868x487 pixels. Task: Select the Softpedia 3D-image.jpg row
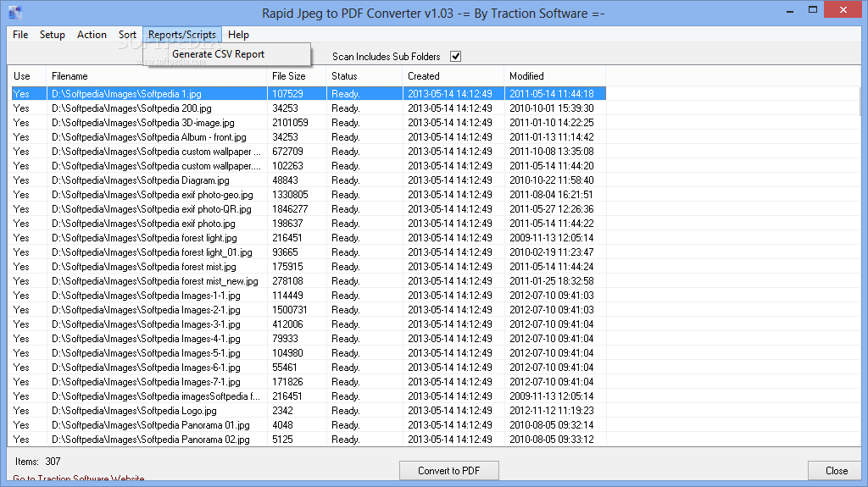[309, 123]
